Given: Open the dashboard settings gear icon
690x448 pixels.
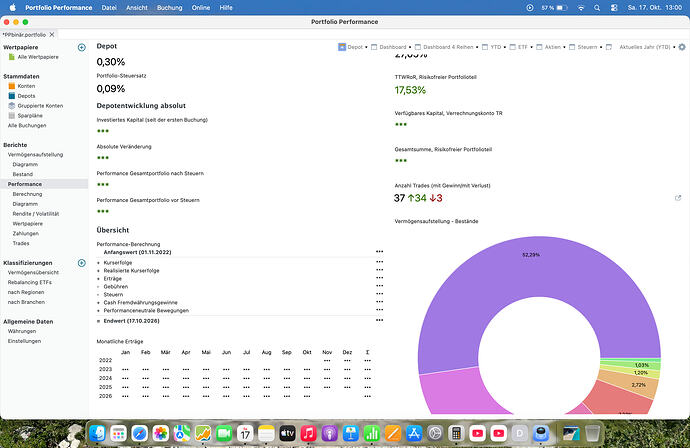Looking at the screenshot, I should click(682, 47).
